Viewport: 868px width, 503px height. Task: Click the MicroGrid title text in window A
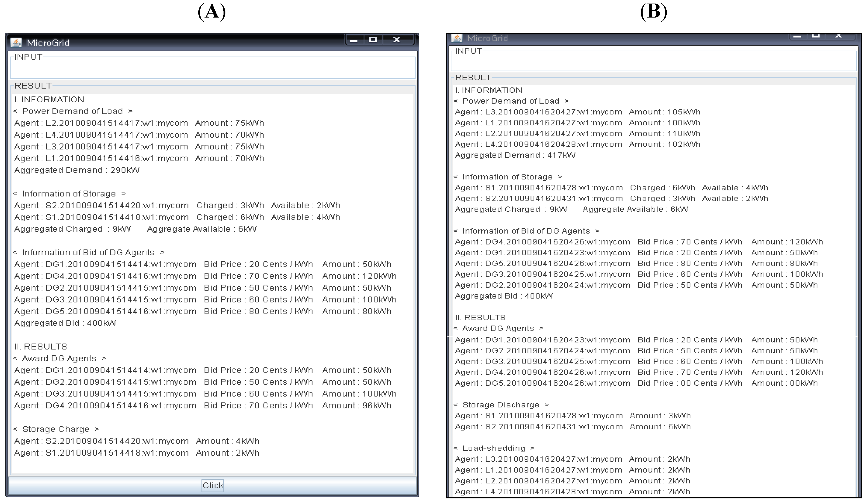pyautogui.click(x=48, y=43)
